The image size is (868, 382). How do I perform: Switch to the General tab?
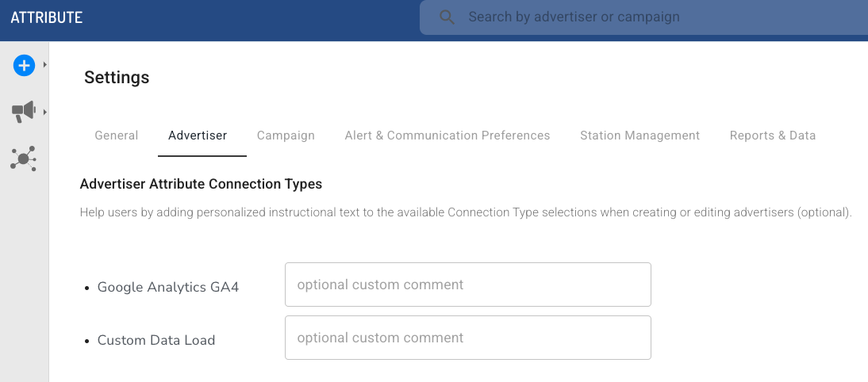[117, 136]
